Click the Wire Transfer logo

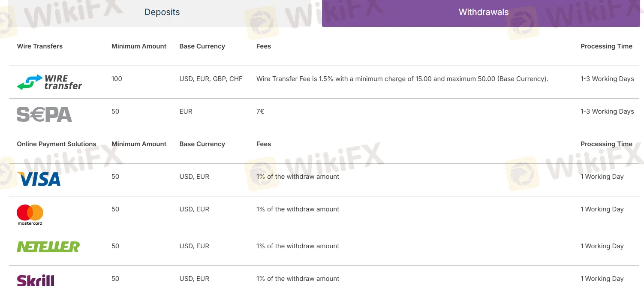point(49,82)
